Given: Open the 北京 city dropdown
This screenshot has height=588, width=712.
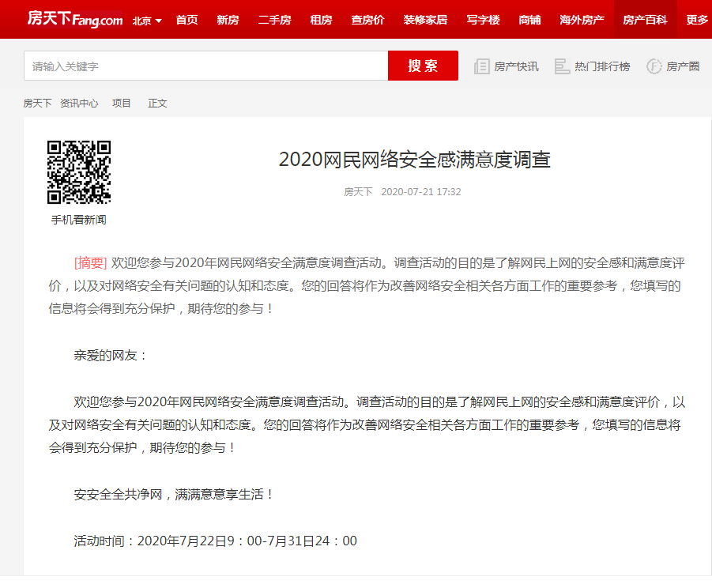Looking at the screenshot, I should point(147,21).
